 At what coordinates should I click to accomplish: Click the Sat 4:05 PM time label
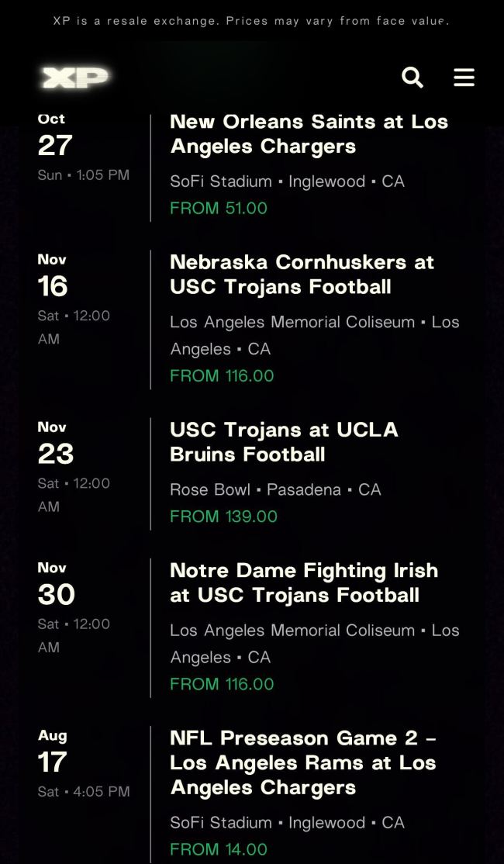pyautogui.click(x=83, y=792)
